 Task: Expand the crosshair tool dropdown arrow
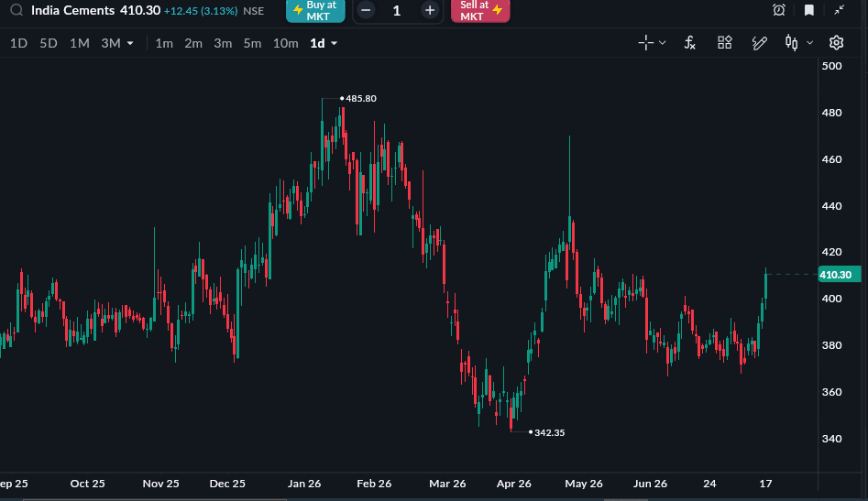tap(662, 42)
